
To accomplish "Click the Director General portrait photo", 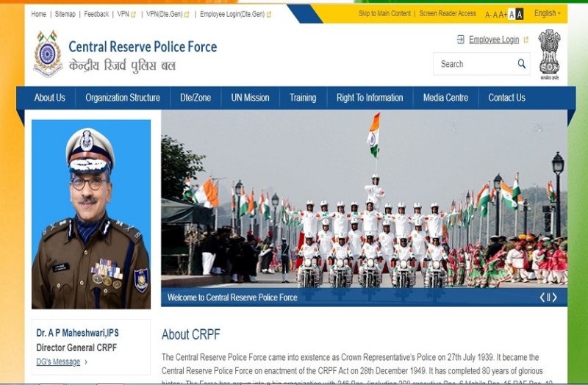I will pos(91,214).
